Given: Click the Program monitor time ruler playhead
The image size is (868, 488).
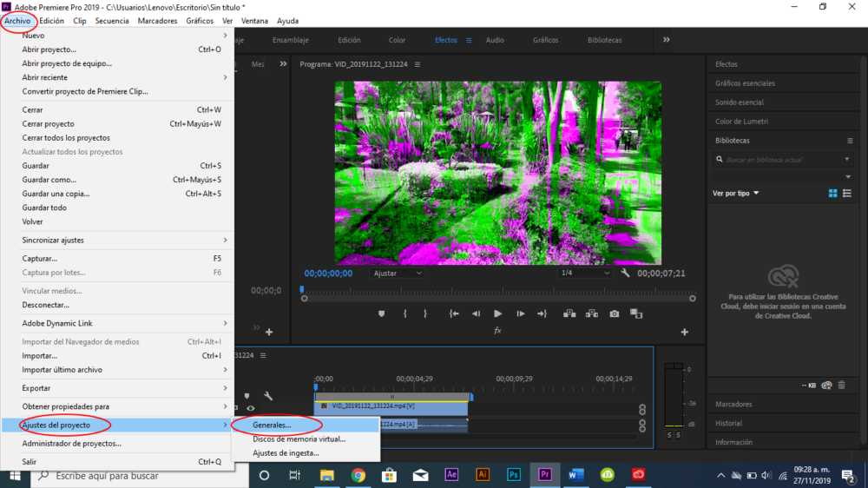Looking at the screenshot, I should (x=302, y=290).
